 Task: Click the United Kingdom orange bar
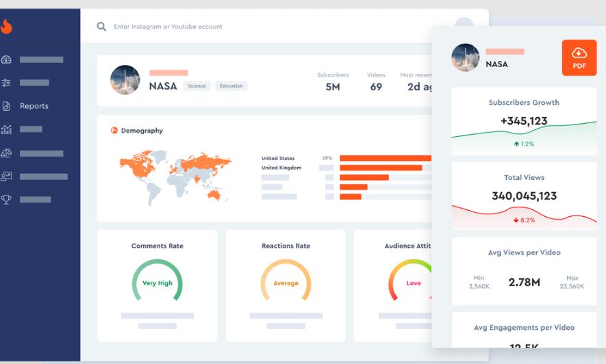(381, 168)
